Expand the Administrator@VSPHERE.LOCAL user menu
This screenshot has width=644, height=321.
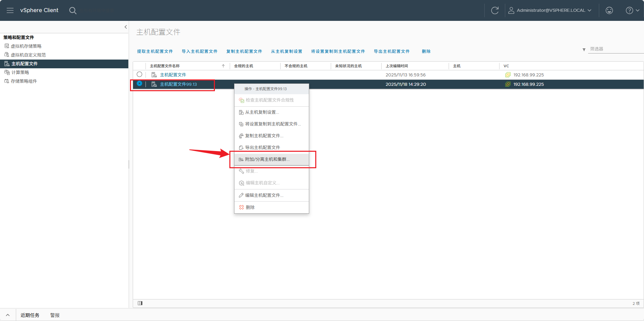(x=550, y=10)
